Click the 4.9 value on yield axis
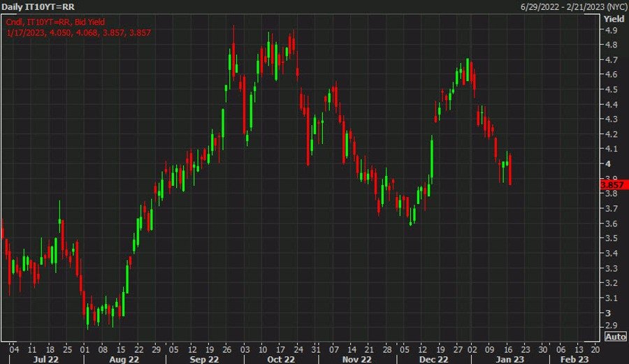 tap(610, 31)
